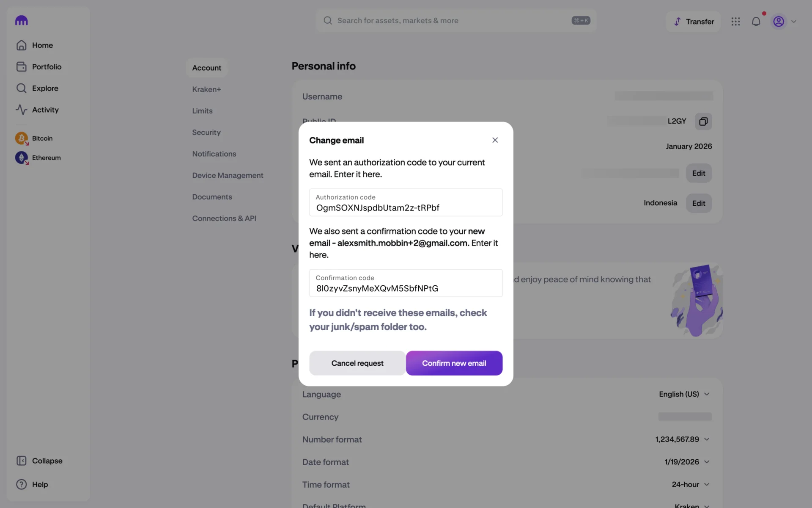Switch to the Security settings tab

206,133
